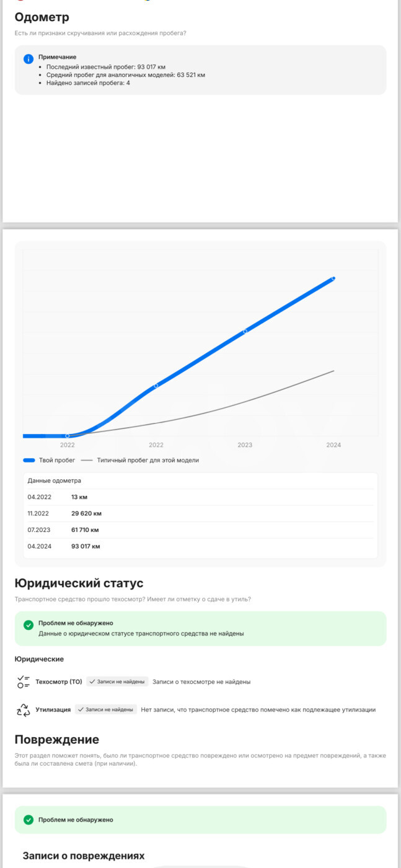
Task: Click the Техосмотр checklist icon
Action: point(24,682)
